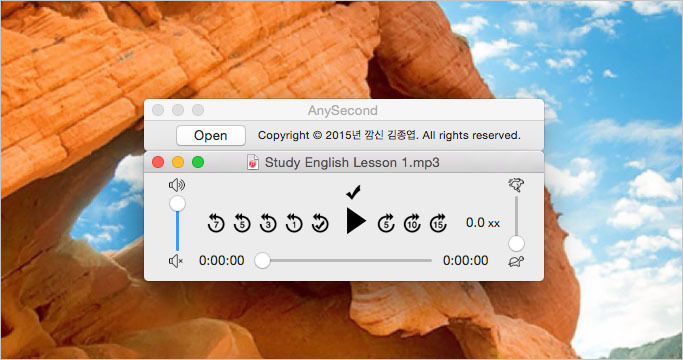The width and height of the screenshot is (683, 360).
Task: Skip forward 15 seconds
Action: pos(438,223)
